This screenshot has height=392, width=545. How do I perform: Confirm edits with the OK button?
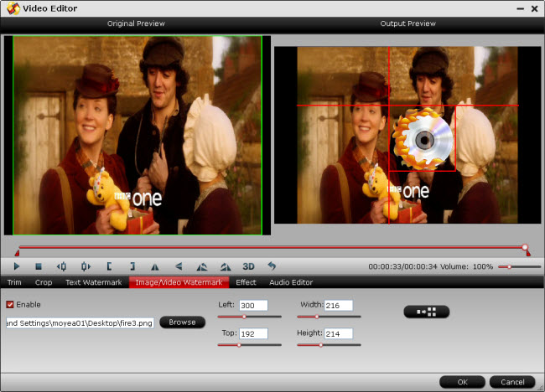click(462, 382)
